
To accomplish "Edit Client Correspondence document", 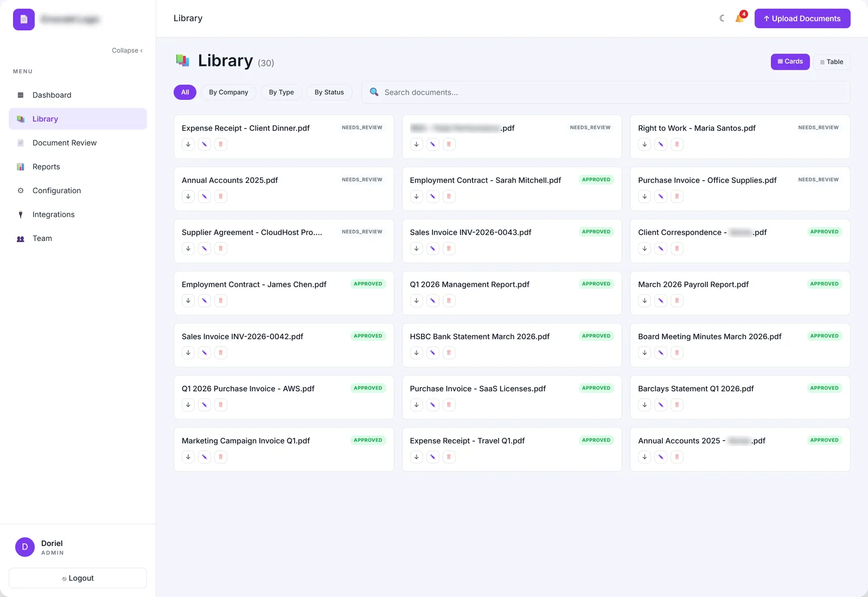I will [661, 249].
